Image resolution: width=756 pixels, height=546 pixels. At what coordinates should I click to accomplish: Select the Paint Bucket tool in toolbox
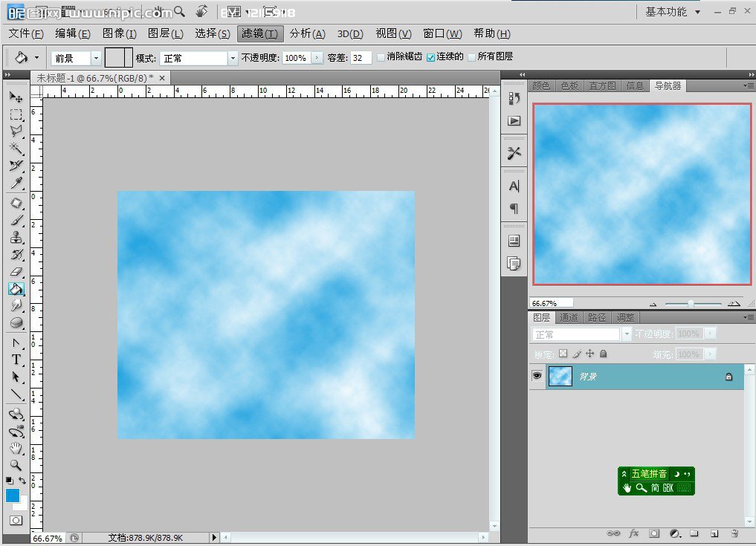click(16, 288)
